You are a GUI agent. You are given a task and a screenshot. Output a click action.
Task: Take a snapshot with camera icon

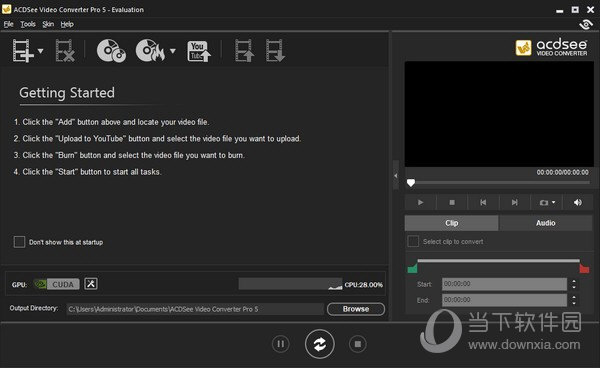click(543, 202)
